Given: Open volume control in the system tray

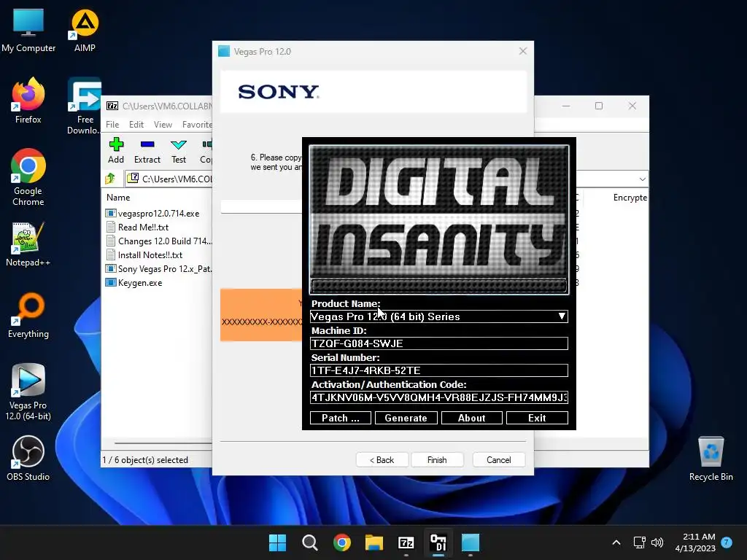Looking at the screenshot, I should coord(657,542).
